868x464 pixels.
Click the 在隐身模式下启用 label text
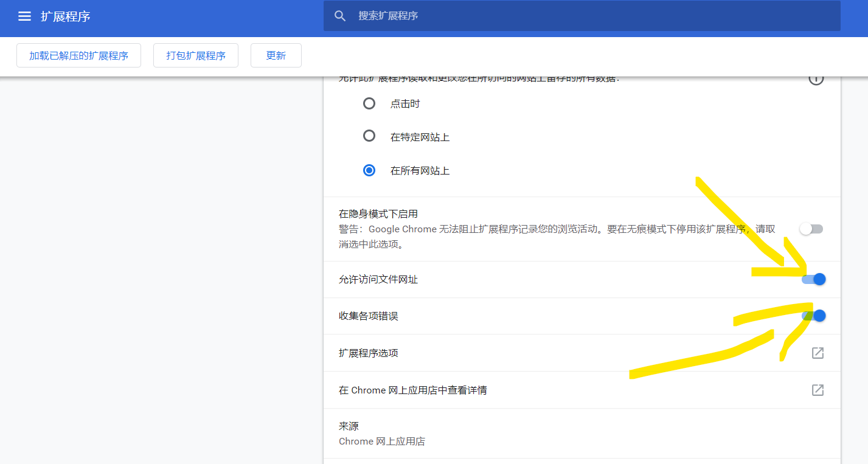[378, 213]
